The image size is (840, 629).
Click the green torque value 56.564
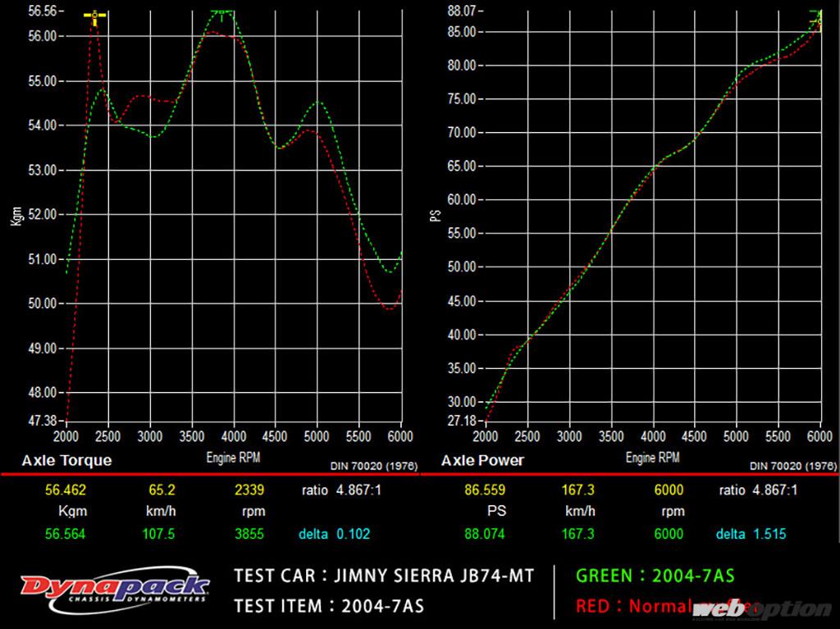[65, 534]
